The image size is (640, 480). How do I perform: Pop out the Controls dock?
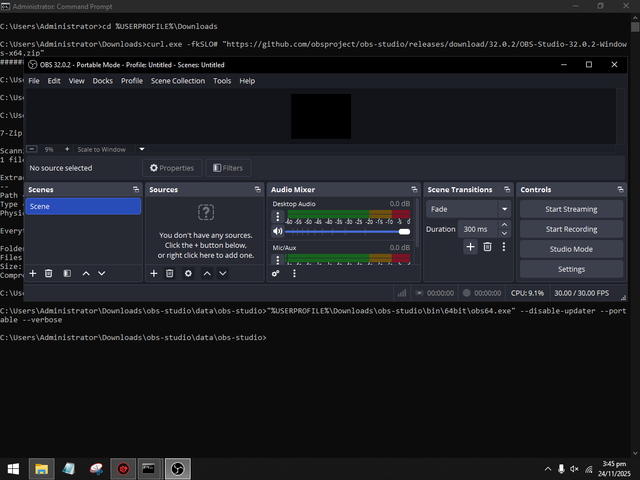(620, 189)
